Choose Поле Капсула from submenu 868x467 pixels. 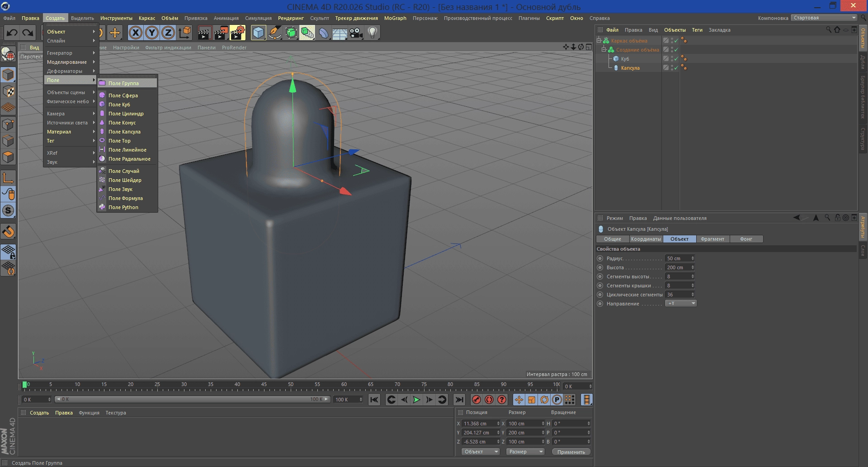coord(127,132)
